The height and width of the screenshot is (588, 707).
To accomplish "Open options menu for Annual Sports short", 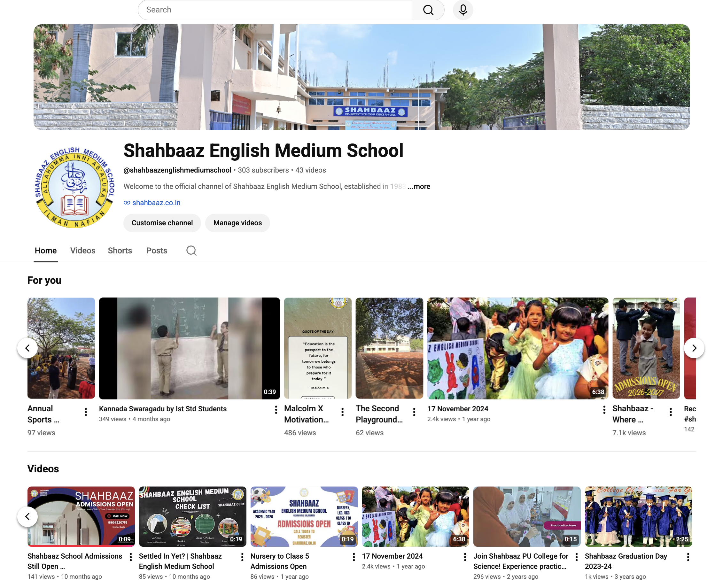I will point(86,412).
